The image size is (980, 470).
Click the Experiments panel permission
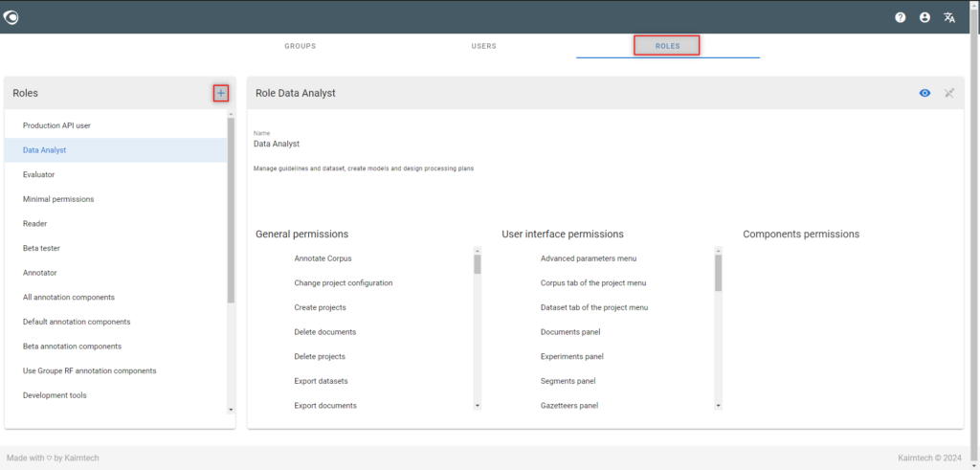click(x=572, y=356)
